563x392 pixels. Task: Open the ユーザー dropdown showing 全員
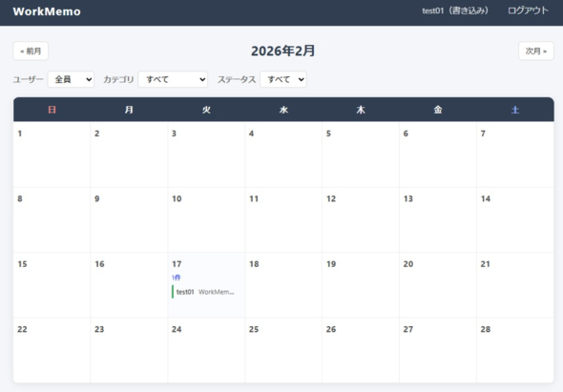tap(71, 79)
